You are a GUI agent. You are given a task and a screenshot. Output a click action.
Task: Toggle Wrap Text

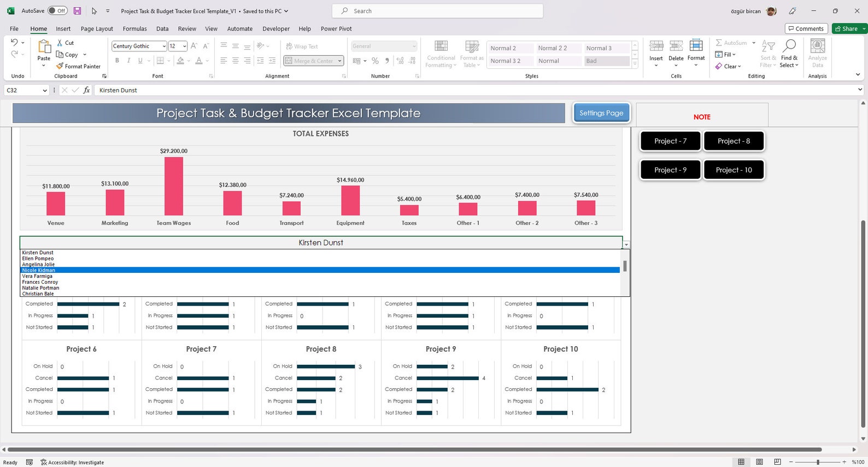302,46
